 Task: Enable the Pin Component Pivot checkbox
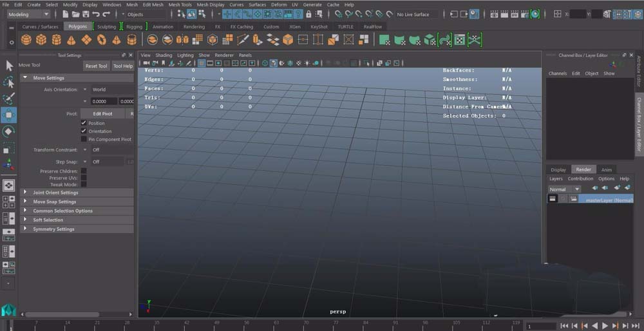(x=84, y=139)
